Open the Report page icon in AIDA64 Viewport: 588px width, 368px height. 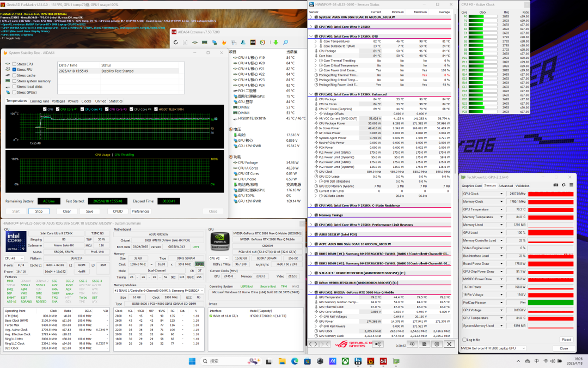click(185, 43)
